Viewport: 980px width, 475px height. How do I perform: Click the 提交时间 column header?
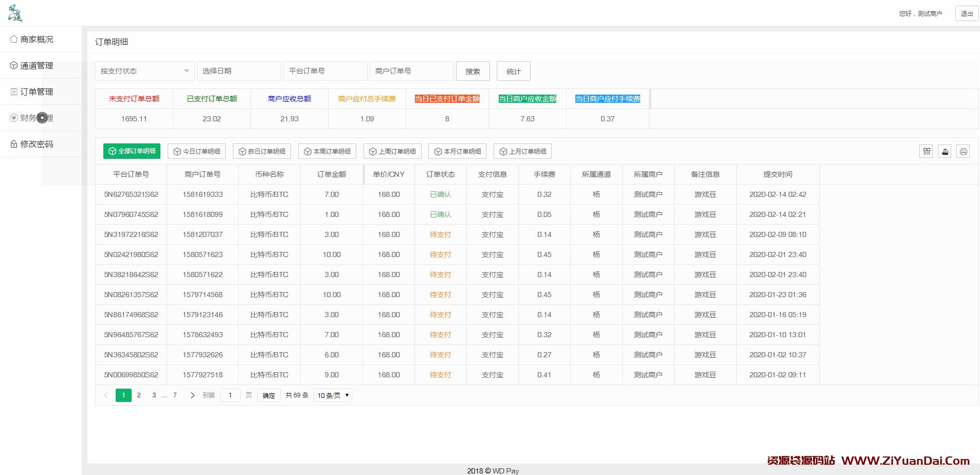click(x=778, y=174)
